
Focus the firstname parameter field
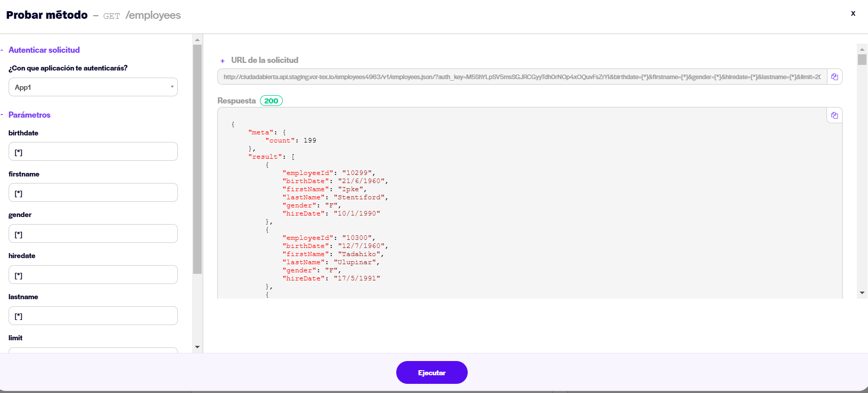[93, 193]
